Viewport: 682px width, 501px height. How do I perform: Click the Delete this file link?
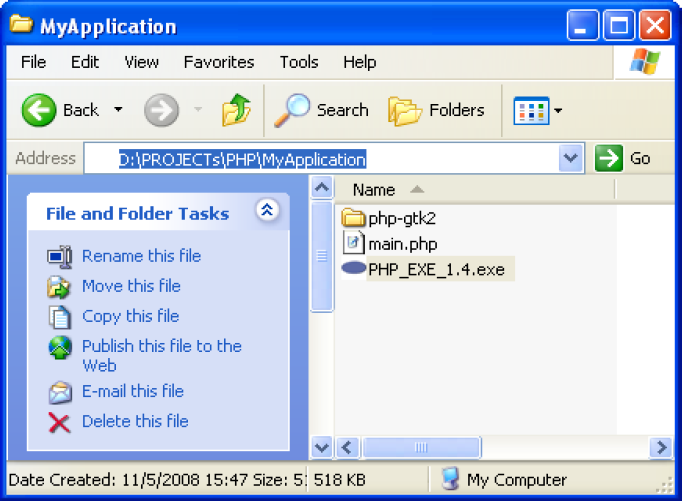[135, 421]
